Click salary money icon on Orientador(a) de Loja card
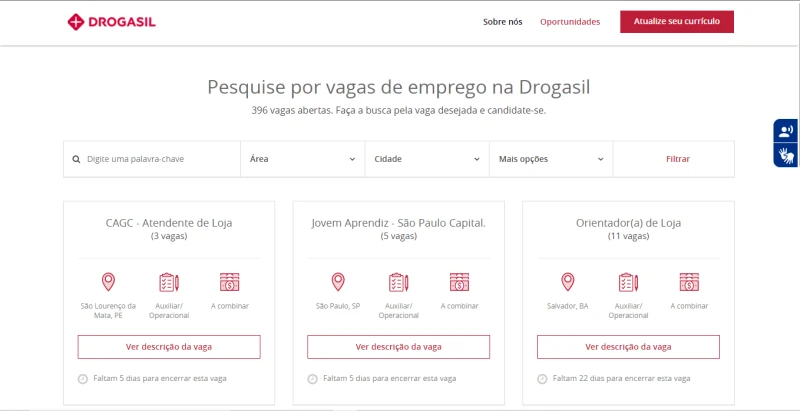 (x=689, y=282)
